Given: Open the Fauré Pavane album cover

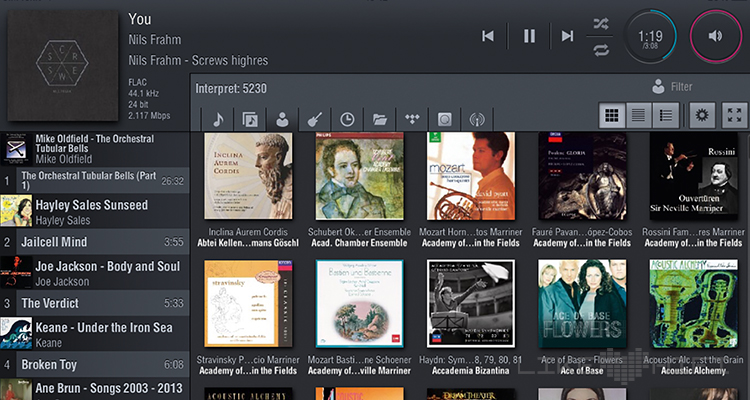Looking at the screenshot, I should pos(582,176).
